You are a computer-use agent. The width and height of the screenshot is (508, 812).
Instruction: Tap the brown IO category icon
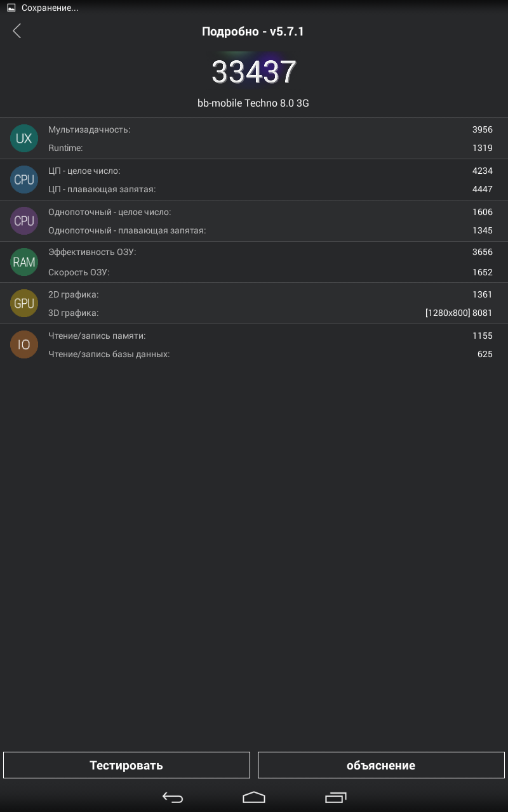coord(24,344)
